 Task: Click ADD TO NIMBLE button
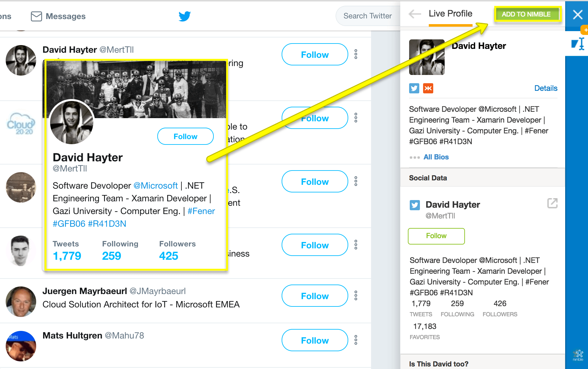(x=526, y=14)
